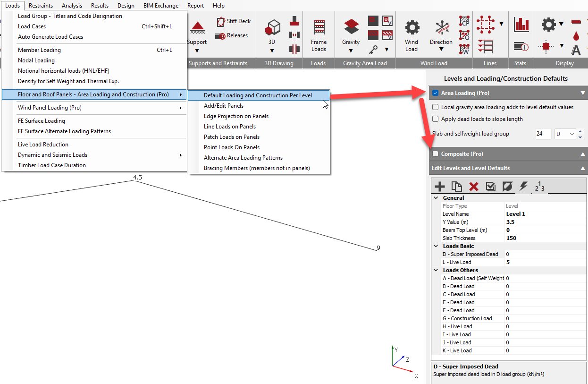This screenshot has height=384, width=588.
Task: Open the BIM Exchange menu
Action: 161,6
